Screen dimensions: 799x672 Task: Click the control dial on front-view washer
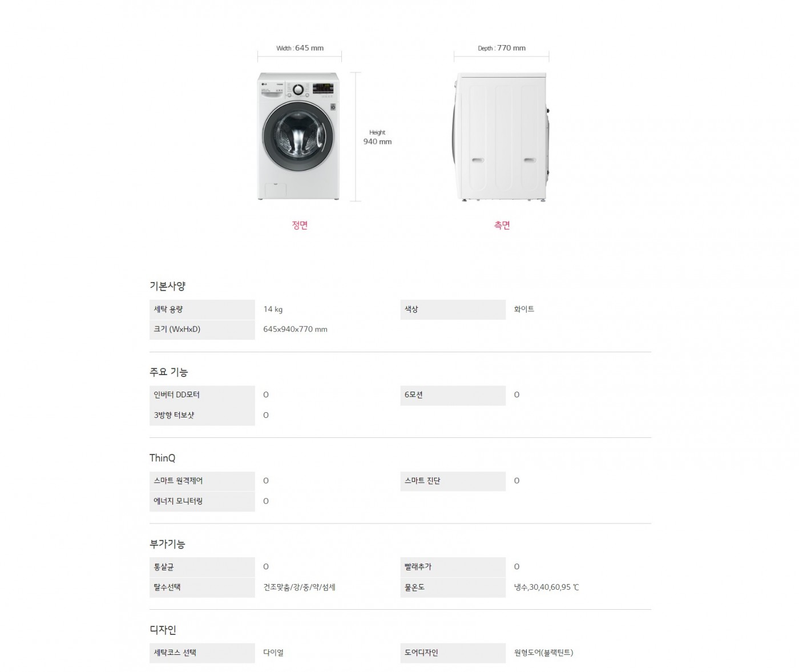coord(298,89)
